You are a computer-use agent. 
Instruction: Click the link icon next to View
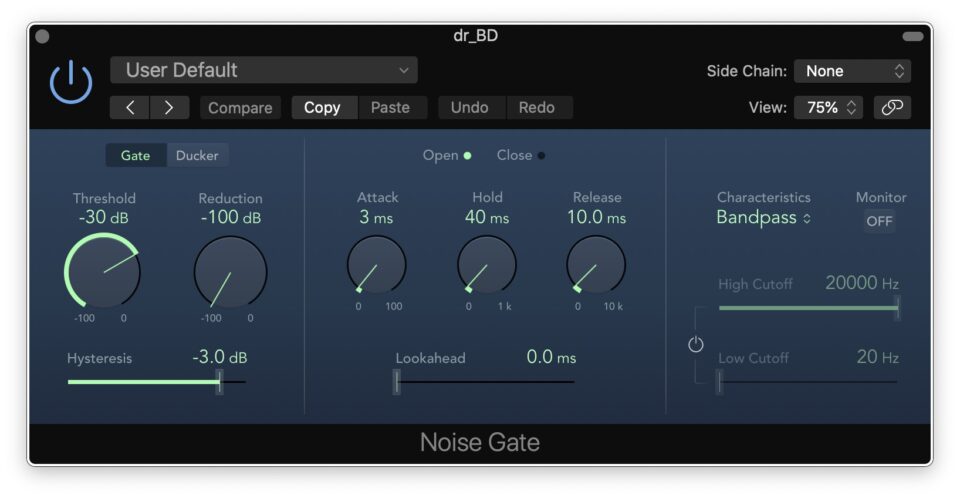coord(892,108)
